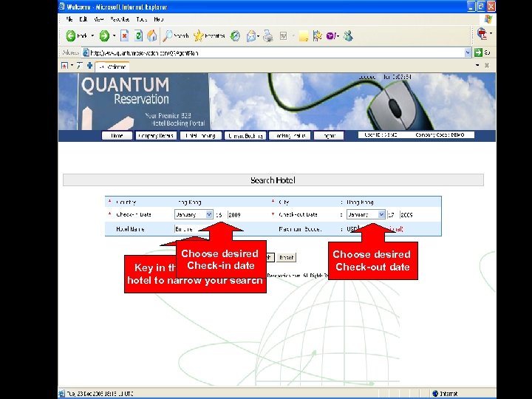Screen dimensions: 532x399
Task: Refresh the page with the green Refresh icon
Action: pos(138,35)
